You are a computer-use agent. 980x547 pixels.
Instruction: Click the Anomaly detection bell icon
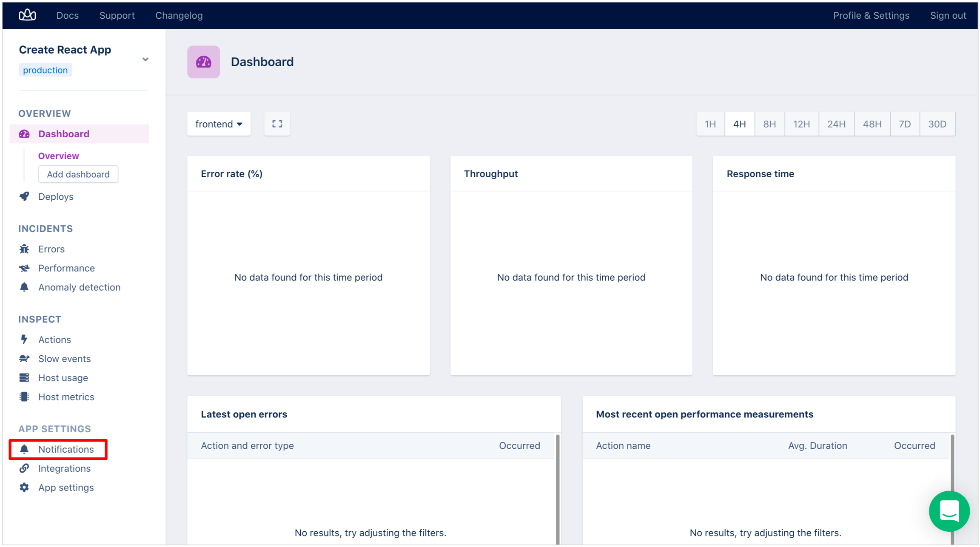click(24, 287)
